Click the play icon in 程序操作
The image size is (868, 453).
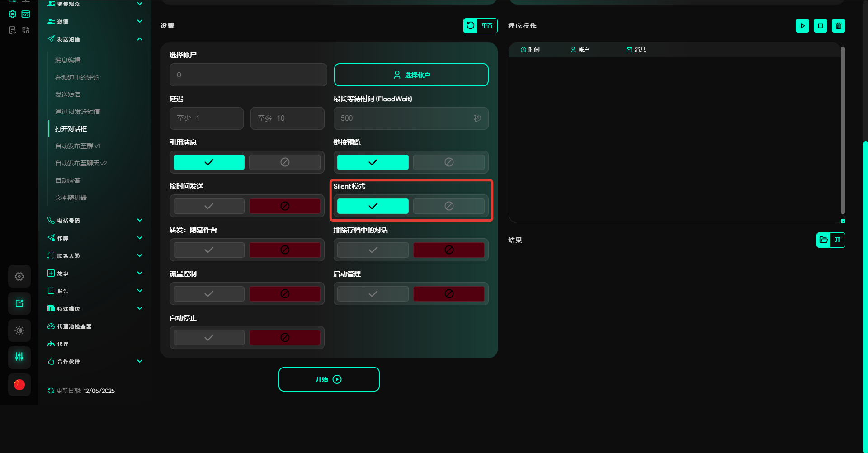point(802,26)
